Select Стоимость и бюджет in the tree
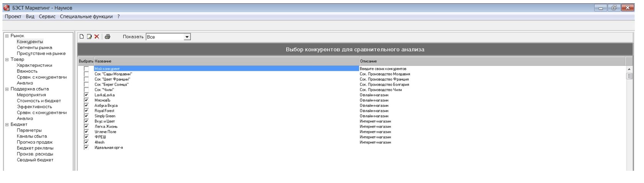644x183 pixels. pyautogui.click(x=39, y=101)
